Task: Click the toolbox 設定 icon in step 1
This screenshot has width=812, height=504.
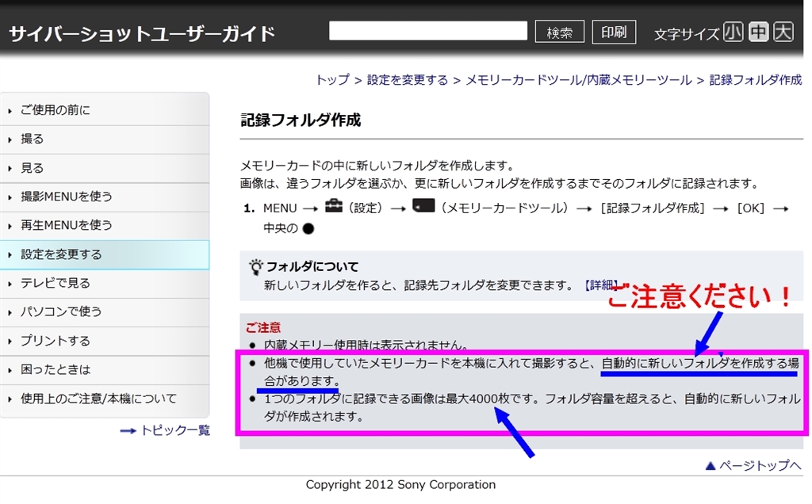Action: tap(334, 206)
